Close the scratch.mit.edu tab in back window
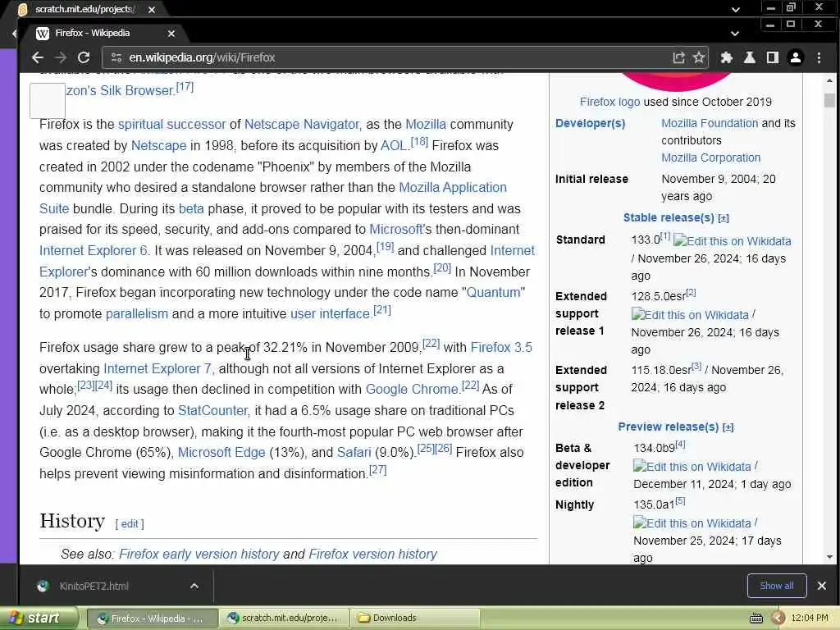The image size is (840, 630). (x=152, y=10)
